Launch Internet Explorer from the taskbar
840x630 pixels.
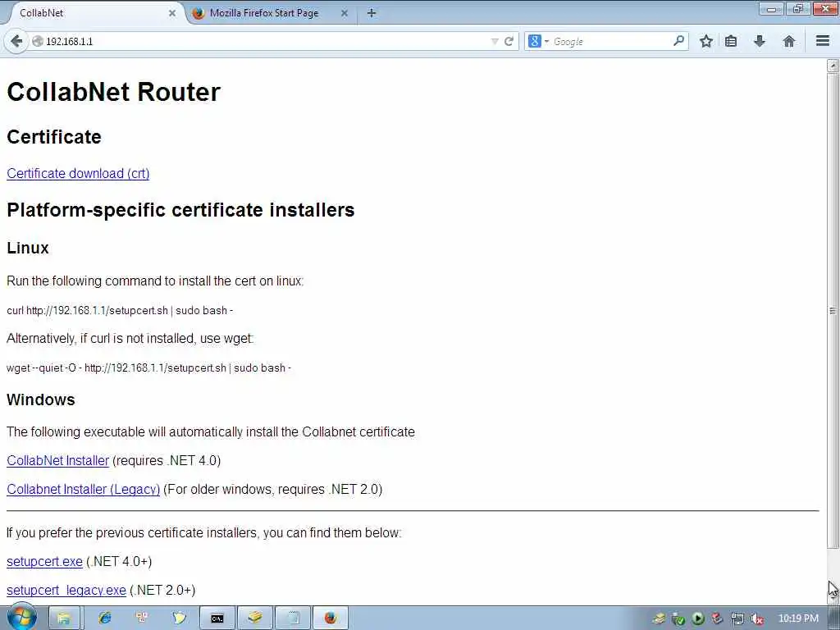coord(104,619)
